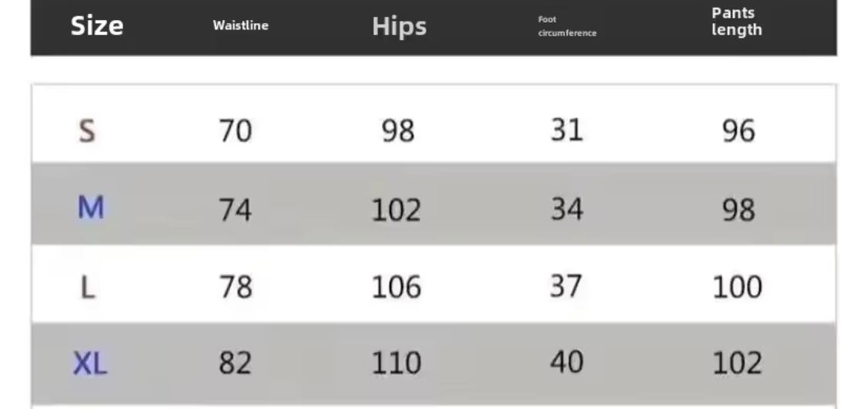The image size is (868, 409).
Task: Click waistline value 78 for size L
Action: tap(235, 287)
